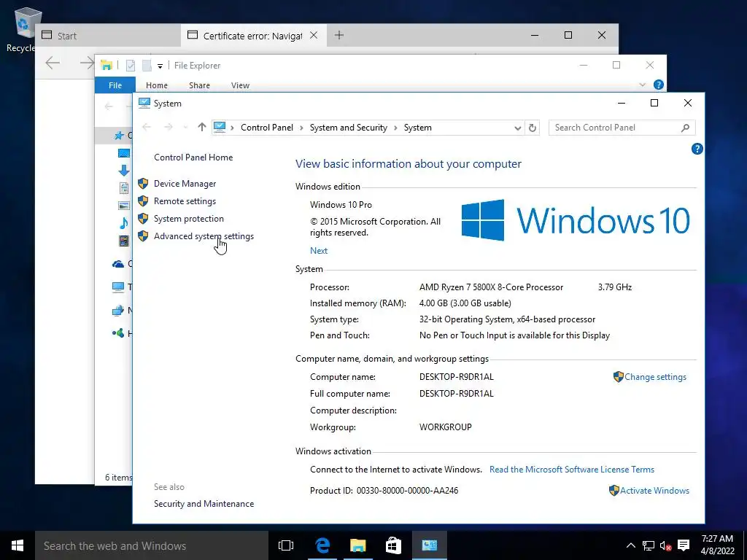Open File Explorer from the taskbar
The width and height of the screenshot is (747, 560).
pos(357,545)
